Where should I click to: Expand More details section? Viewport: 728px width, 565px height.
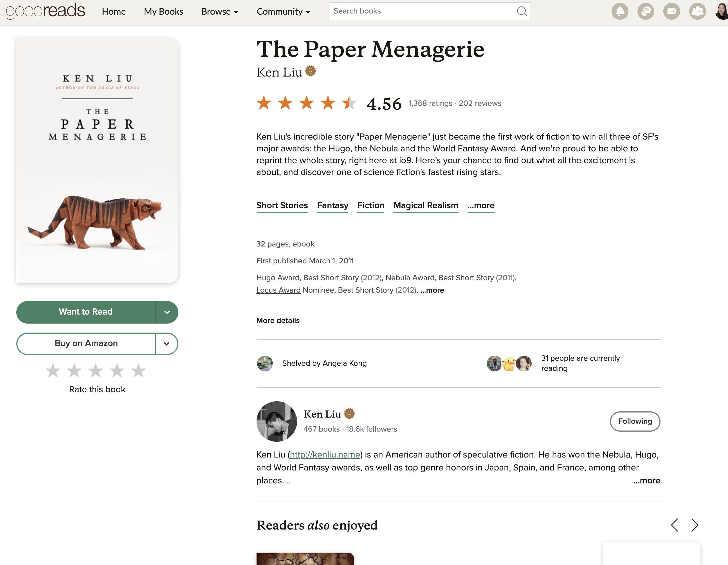click(278, 320)
